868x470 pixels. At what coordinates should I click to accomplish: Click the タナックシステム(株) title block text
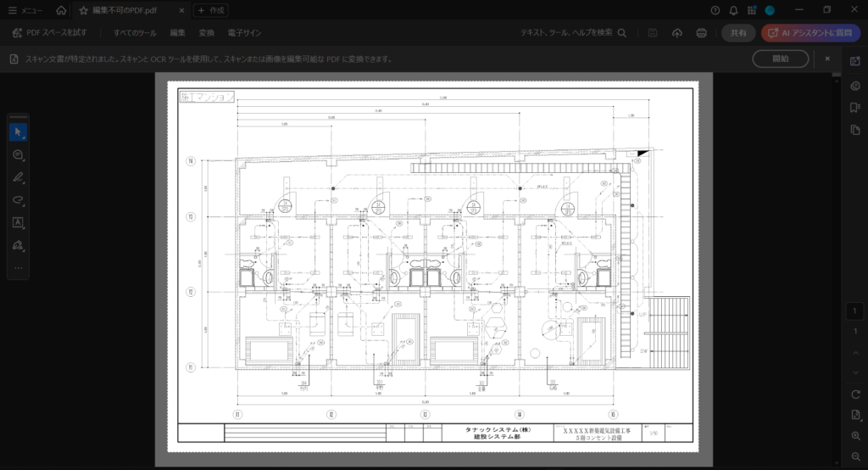pyautogui.click(x=498, y=429)
